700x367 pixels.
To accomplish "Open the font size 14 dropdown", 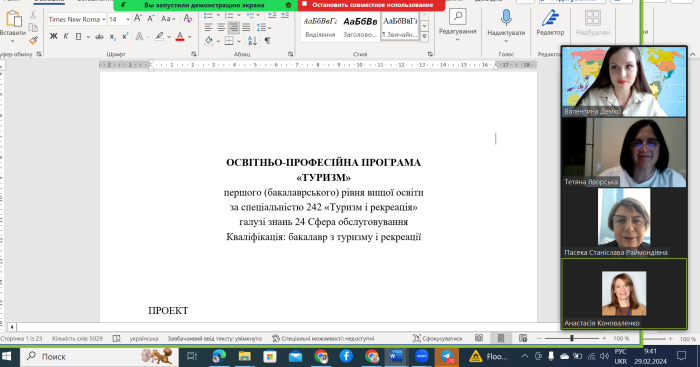I will click(x=128, y=19).
